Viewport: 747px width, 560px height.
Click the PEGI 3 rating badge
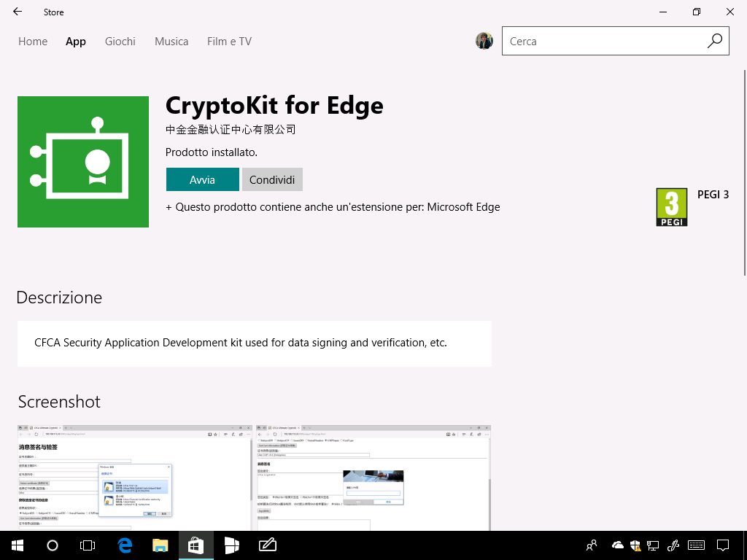coord(672,207)
